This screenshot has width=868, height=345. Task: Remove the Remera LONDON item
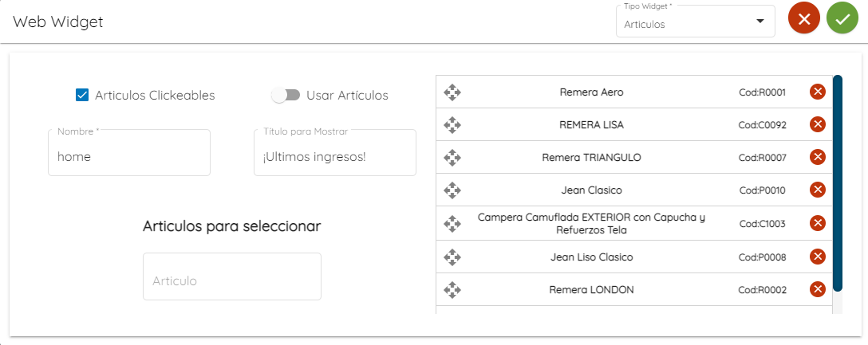(x=818, y=289)
